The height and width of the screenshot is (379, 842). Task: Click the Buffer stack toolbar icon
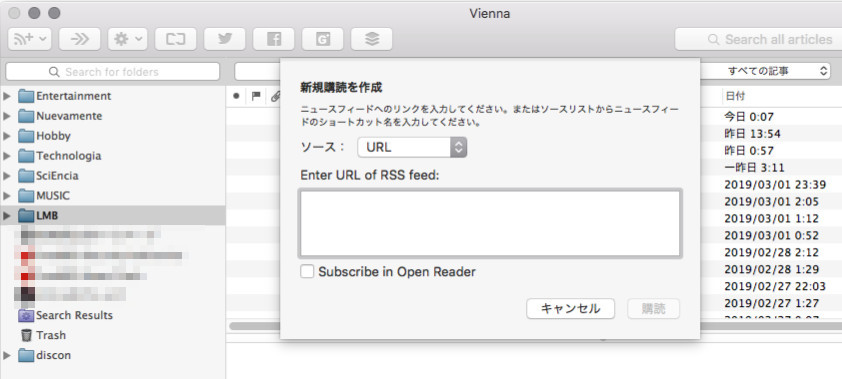(372, 39)
